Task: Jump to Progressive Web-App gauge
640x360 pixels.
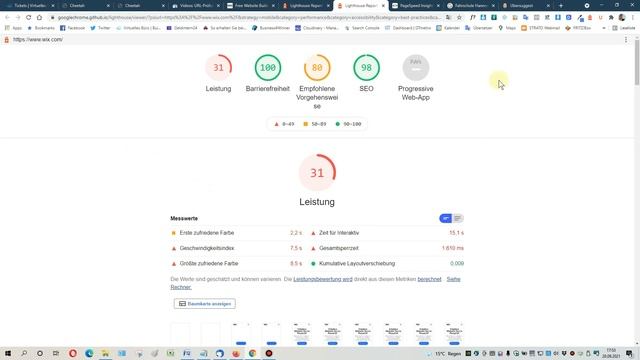Action: (x=416, y=78)
